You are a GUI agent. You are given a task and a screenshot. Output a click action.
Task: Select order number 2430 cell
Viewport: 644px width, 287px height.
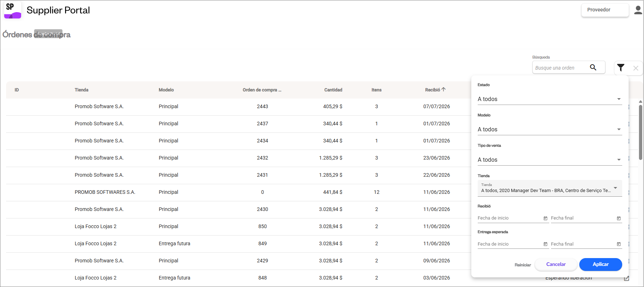point(262,209)
